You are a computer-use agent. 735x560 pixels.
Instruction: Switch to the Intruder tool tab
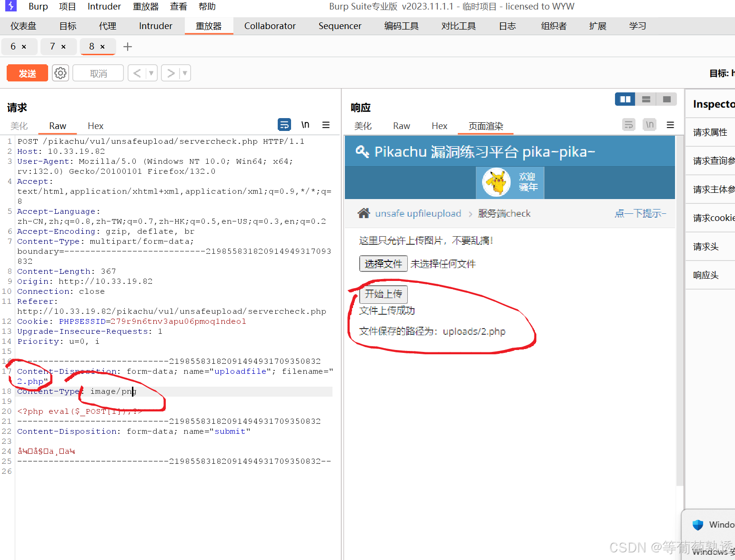(x=156, y=26)
